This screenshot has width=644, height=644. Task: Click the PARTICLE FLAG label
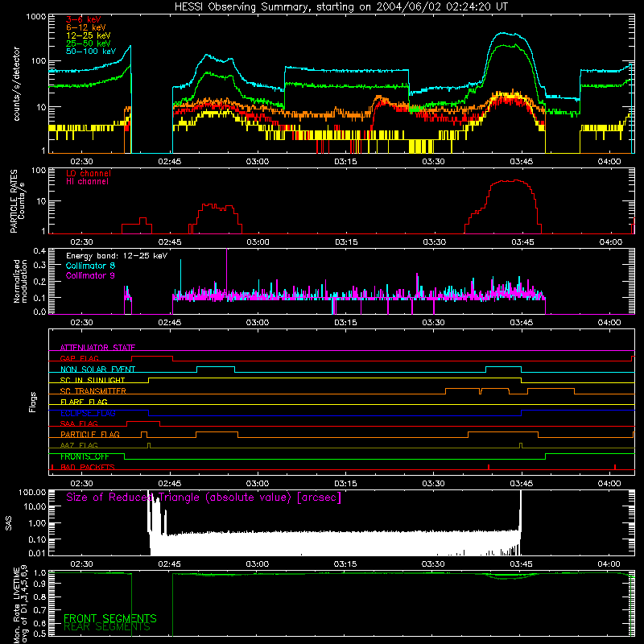pos(90,434)
